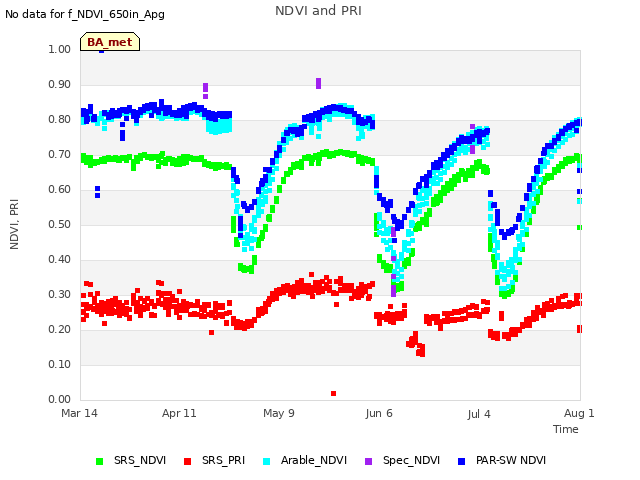This screenshot has width=640, height=480.
Task: Click the No data for f_NDVI_650in_Apg message
Action: click(x=85, y=14)
